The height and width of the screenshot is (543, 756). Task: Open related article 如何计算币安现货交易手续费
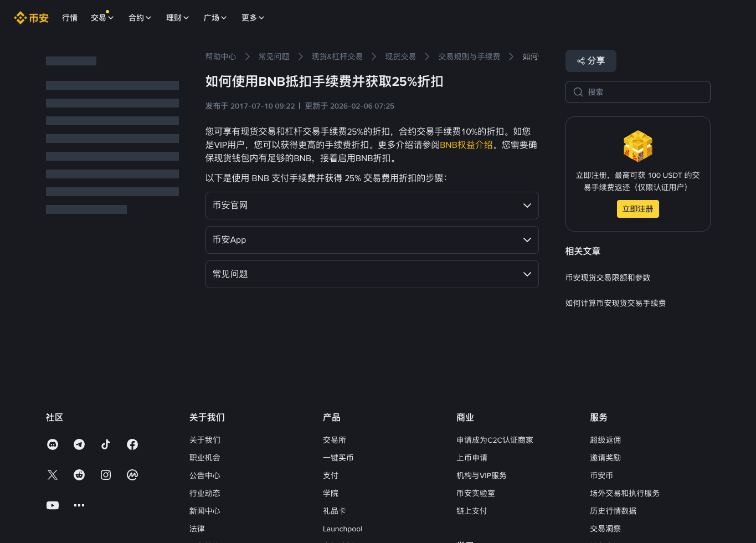click(615, 303)
